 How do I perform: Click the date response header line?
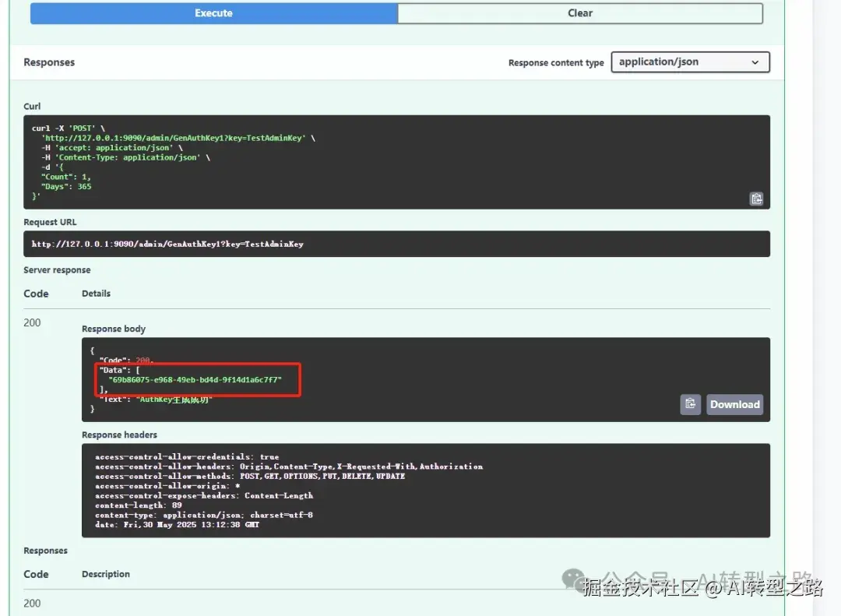click(x=177, y=524)
